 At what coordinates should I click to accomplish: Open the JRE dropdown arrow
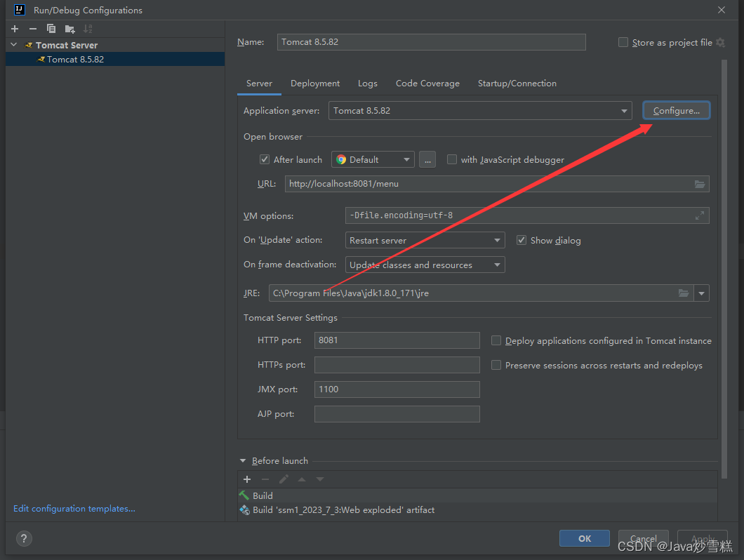coord(701,293)
